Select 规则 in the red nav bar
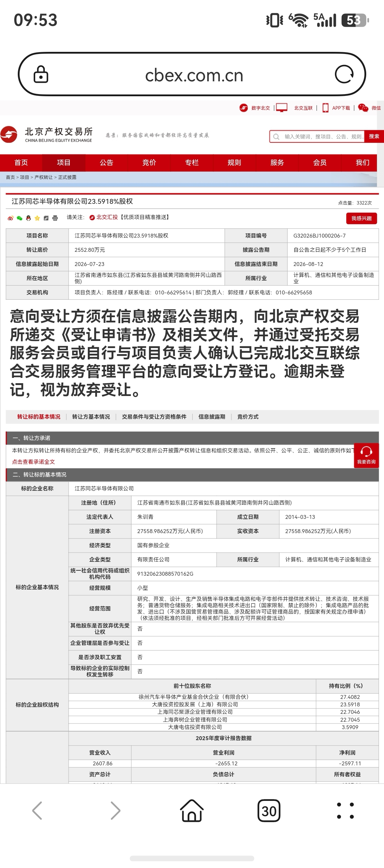The image size is (384, 868). (234, 163)
